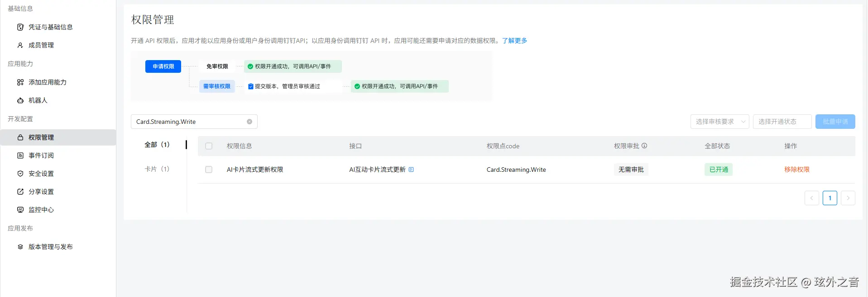Click the 版本管理与发布 layers icon
The image size is (868, 297).
(20, 247)
